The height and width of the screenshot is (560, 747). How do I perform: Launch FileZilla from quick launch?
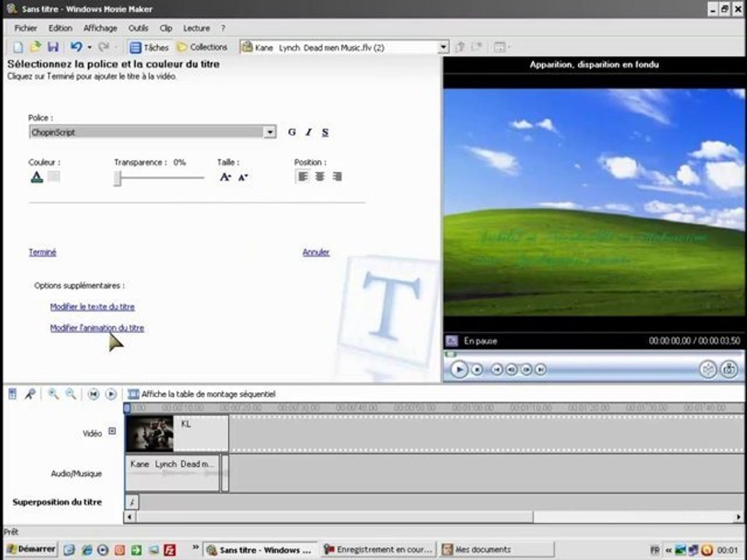[x=170, y=550]
